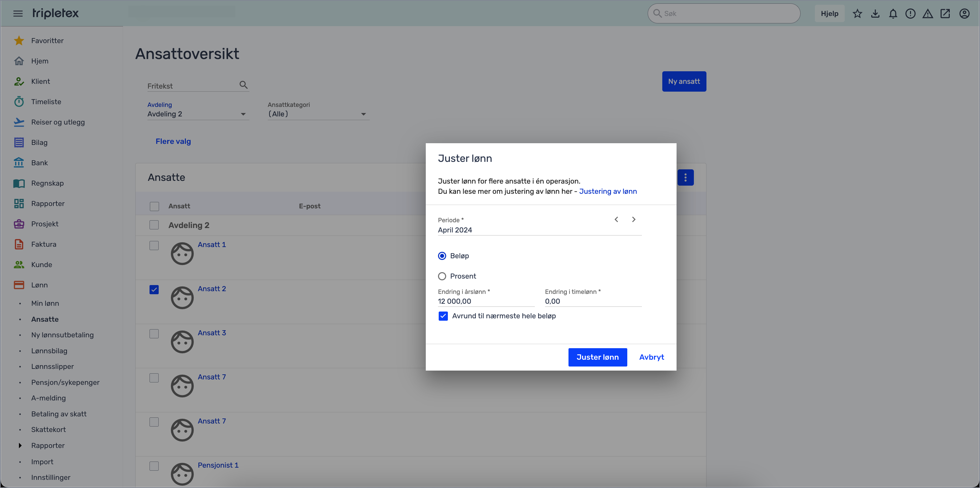Uncheck the Ansatt 2 checkbox

click(x=154, y=289)
